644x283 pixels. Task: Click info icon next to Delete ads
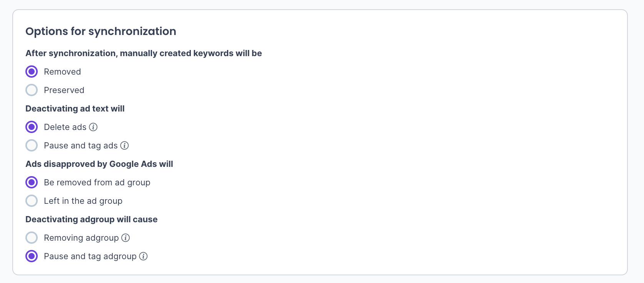click(93, 127)
